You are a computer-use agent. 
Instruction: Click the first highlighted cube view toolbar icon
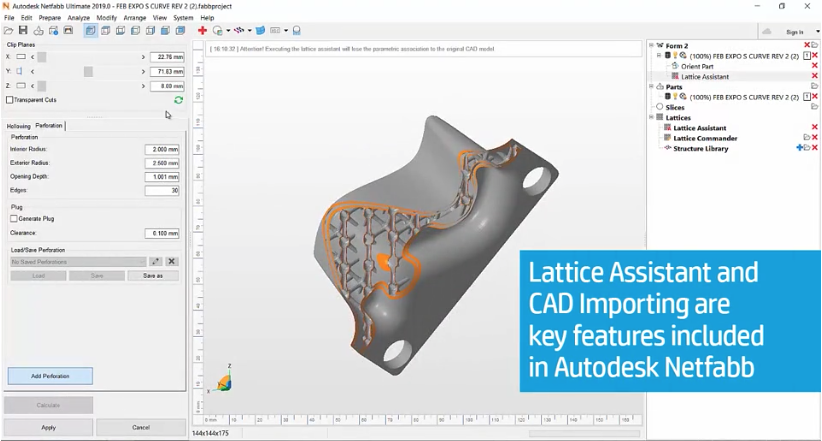(x=91, y=31)
